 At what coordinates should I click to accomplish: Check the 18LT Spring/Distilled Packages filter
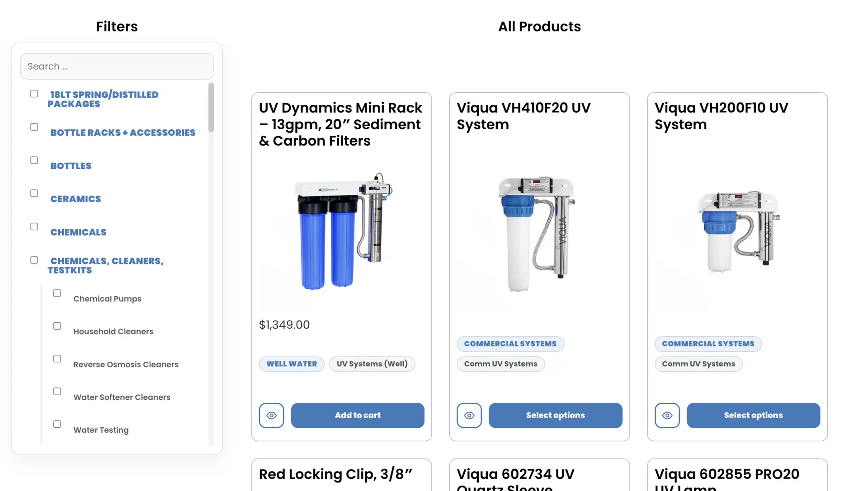tap(34, 94)
